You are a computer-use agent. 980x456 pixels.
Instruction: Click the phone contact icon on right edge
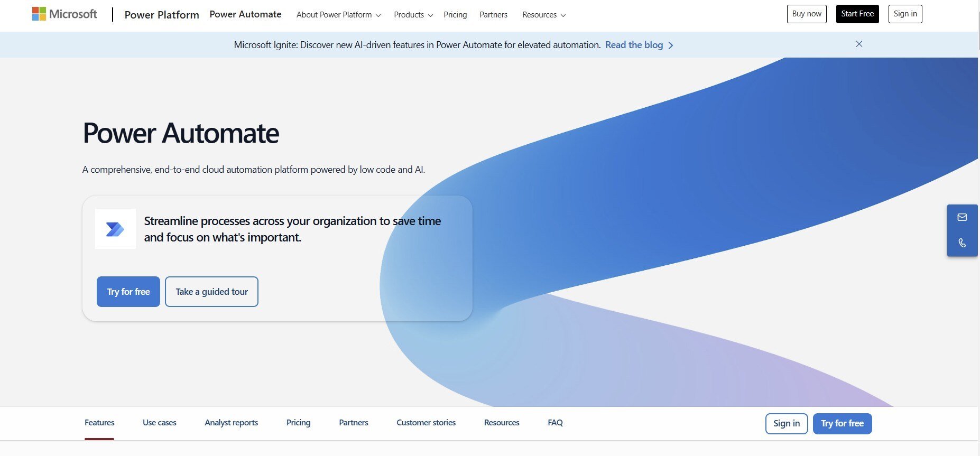coord(962,243)
